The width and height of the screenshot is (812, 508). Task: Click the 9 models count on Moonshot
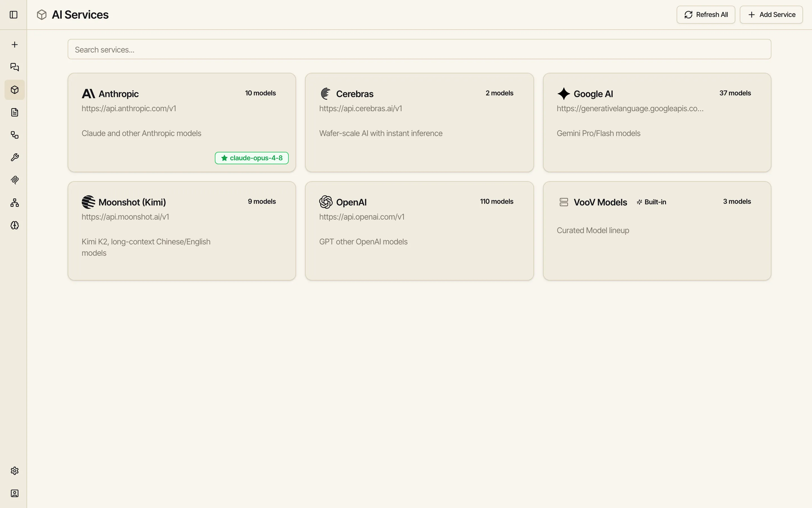click(262, 201)
